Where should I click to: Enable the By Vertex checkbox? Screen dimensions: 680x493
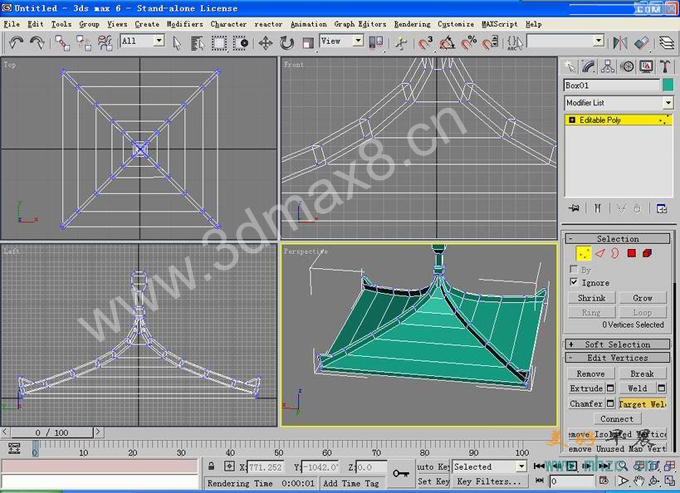(x=574, y=269)
